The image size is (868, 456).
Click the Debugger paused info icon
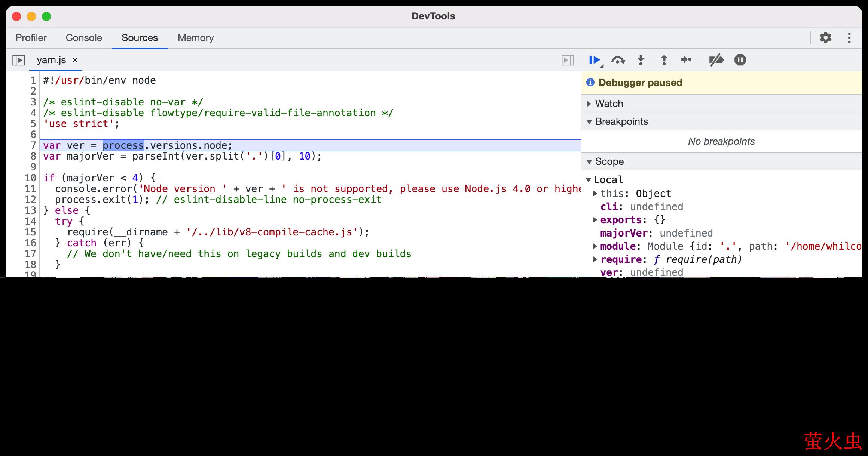click(590, 82)
